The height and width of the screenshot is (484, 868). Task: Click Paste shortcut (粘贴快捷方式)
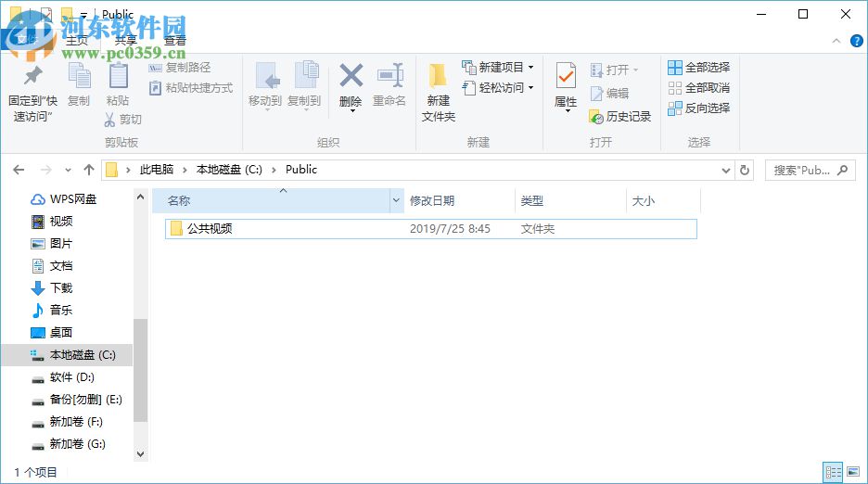coord(191,87)
